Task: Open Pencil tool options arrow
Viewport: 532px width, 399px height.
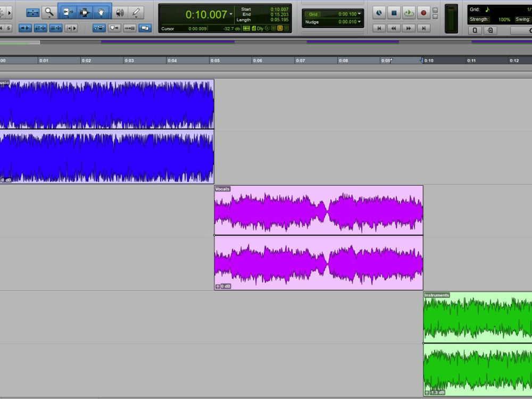Action: (136, 17)
